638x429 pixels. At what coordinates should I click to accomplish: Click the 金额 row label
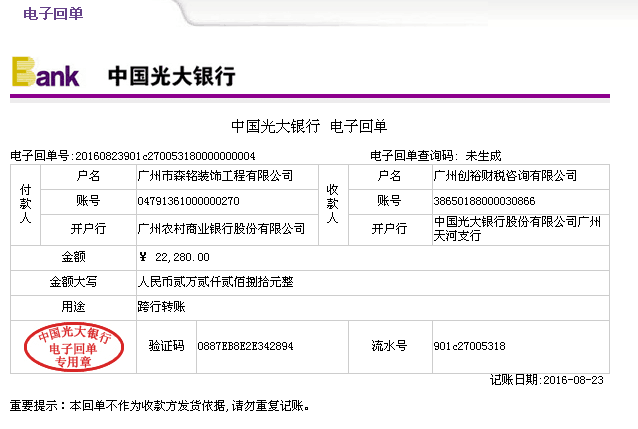[x=73, y=257]
